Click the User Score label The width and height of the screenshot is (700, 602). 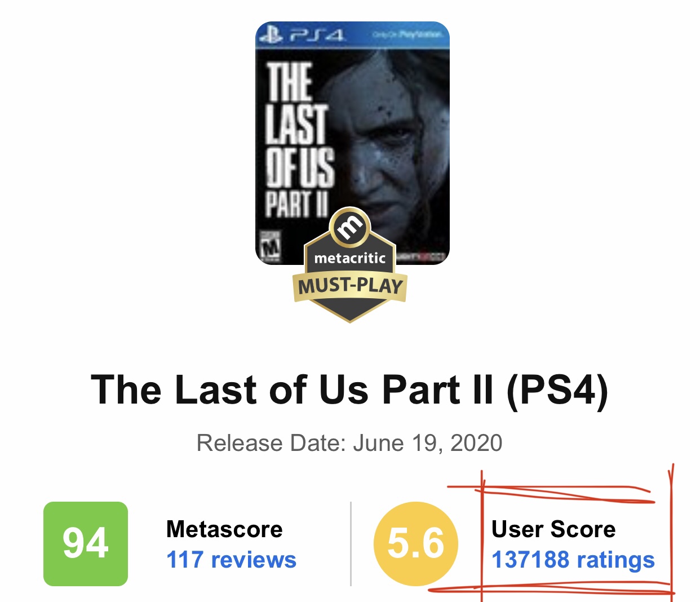click(553, 529)
